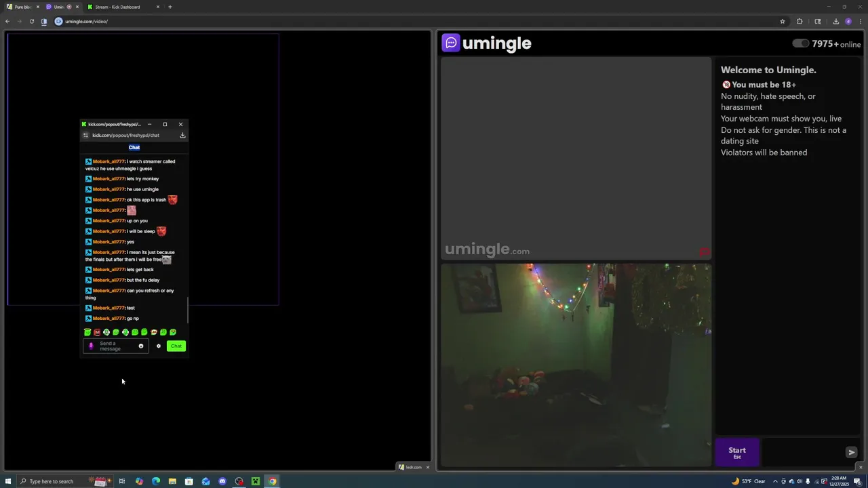Open the Windows Start menu
Screen dimensions: 868x488
point(8,481)
